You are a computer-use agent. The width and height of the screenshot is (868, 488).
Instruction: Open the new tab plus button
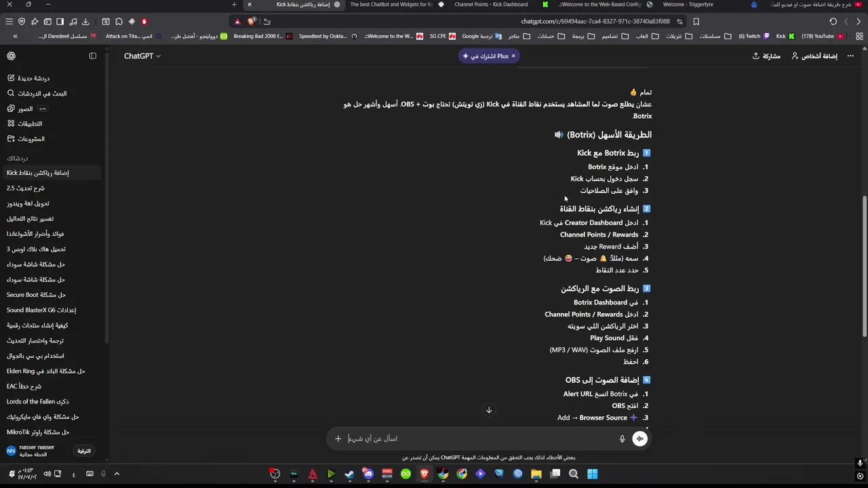234,4
